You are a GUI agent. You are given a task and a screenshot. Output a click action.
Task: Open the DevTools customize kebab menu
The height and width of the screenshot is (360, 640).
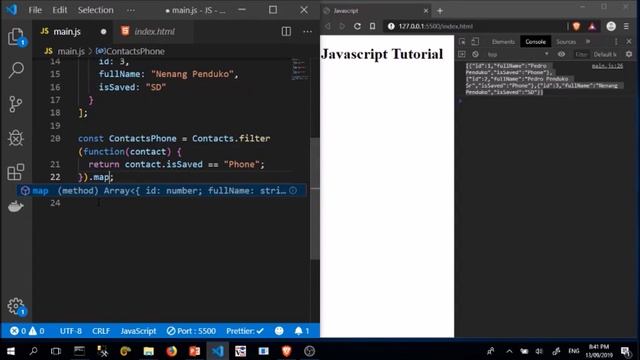pos(616,42)
